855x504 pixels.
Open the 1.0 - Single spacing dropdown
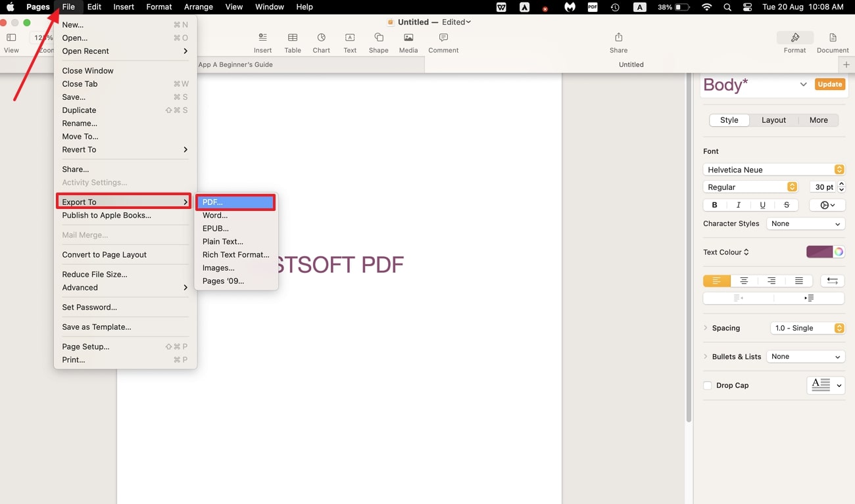807,328
